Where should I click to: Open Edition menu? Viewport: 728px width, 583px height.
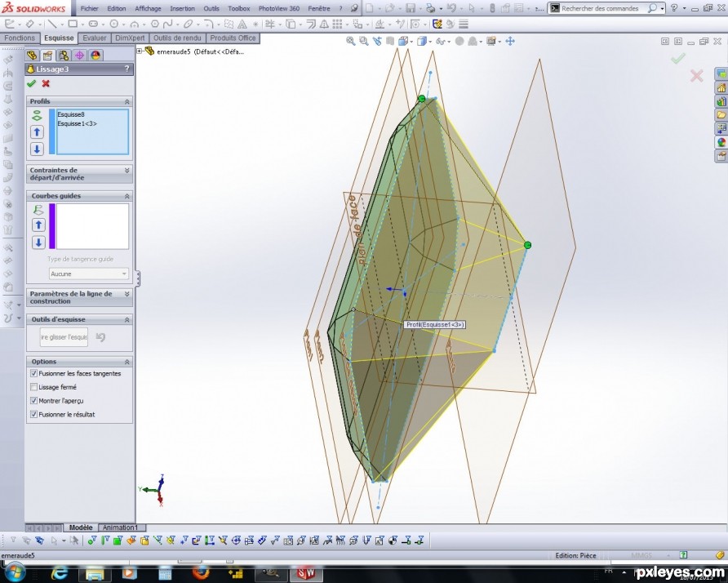[116, 8]
